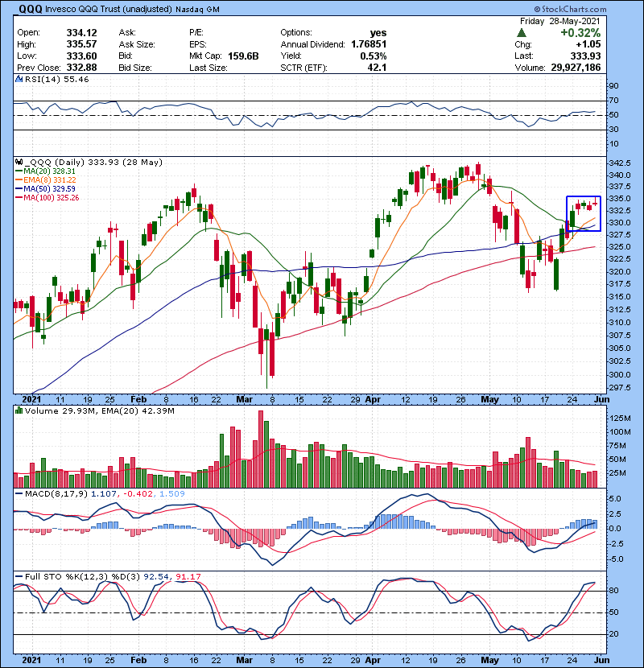
Task: Click the Yield value 0.53%
Action: [x=374, y=56]
